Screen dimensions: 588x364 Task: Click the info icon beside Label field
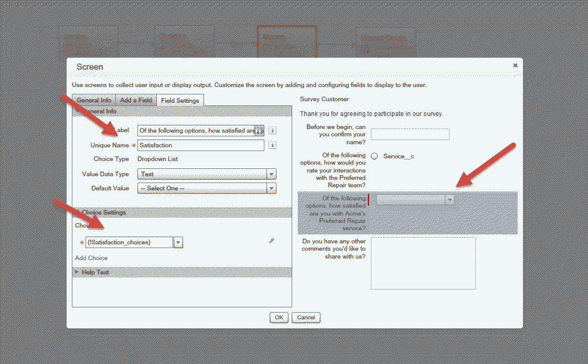coord(273,131)
